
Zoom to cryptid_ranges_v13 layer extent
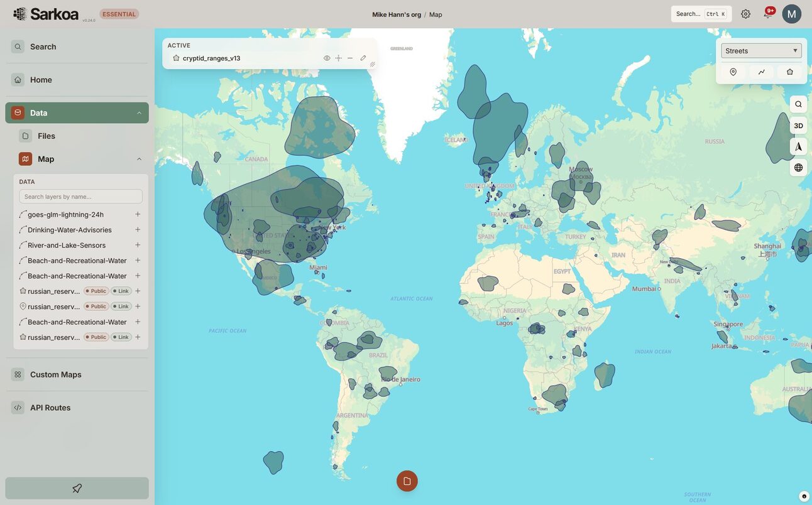click(x=338, y=58)
